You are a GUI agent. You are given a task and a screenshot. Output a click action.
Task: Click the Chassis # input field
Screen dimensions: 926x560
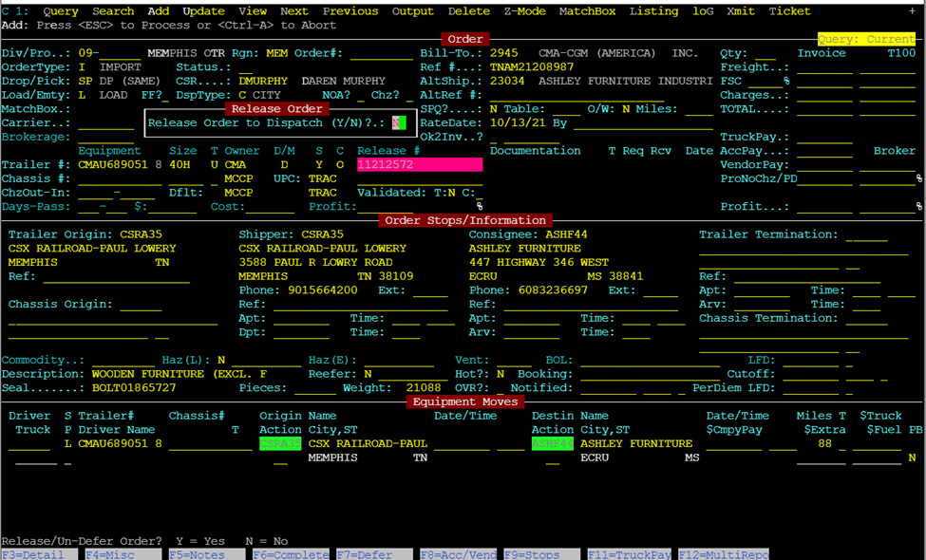120,178
